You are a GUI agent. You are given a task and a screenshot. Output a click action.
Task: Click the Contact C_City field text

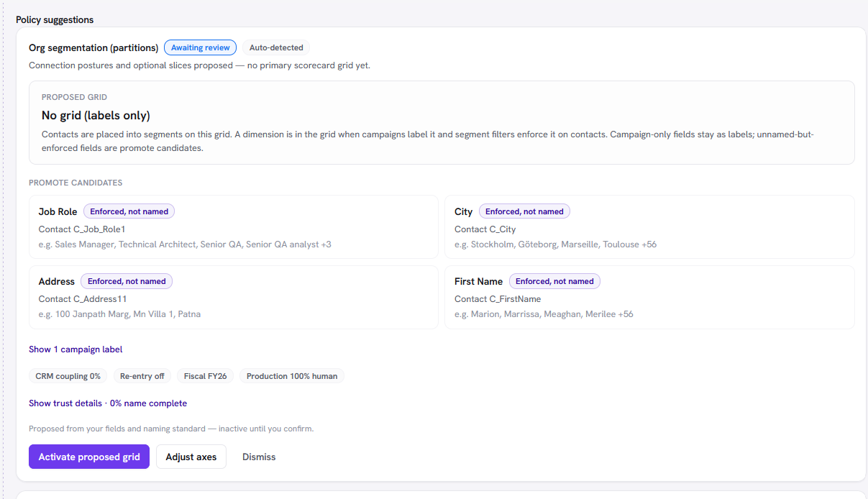tap(485, 229)
